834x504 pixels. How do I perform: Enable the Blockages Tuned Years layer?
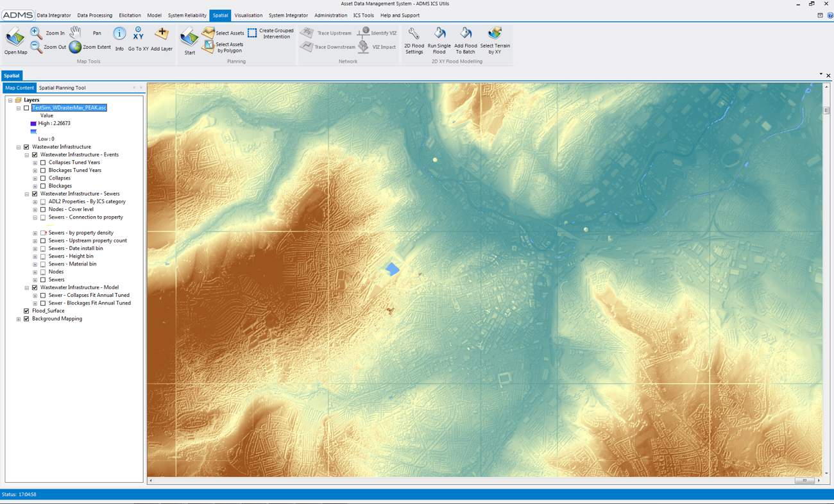43,171
